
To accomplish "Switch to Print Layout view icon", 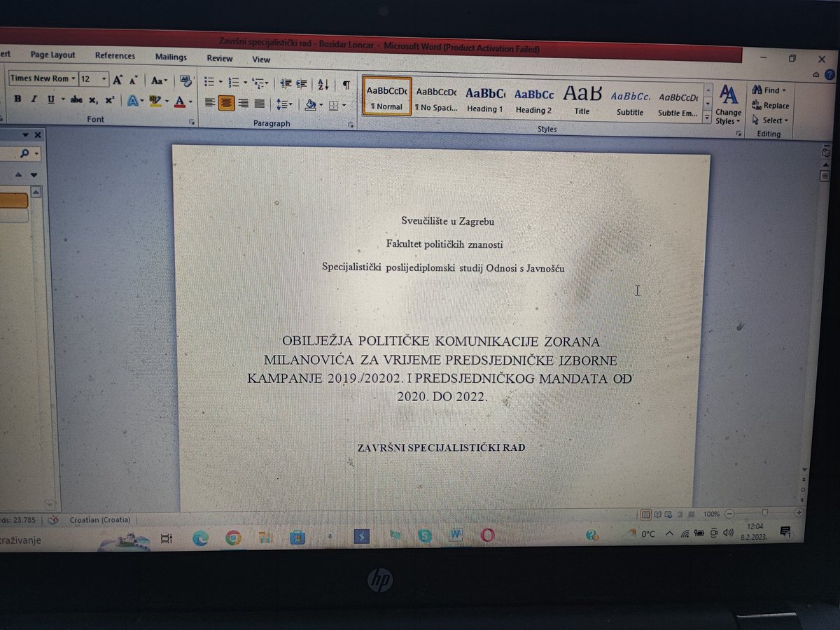I will [645, 514].
